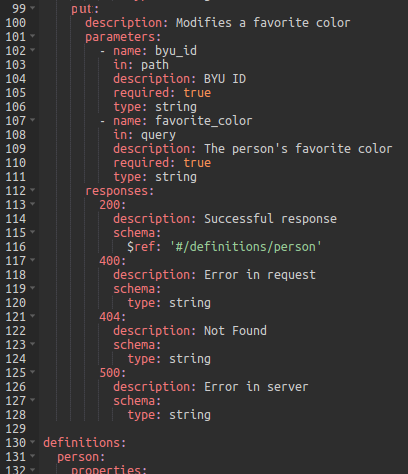Fold the 200 response block
The width and height of the screenshot is (408, 474).
[32, 203]
